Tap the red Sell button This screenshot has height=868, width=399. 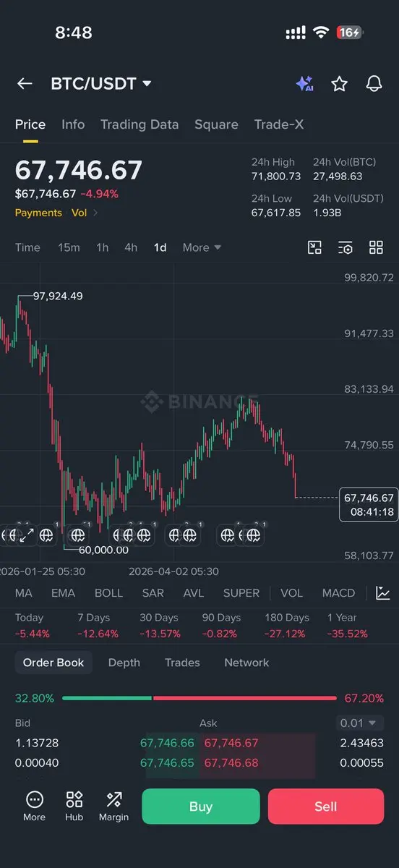pos(326,807)
